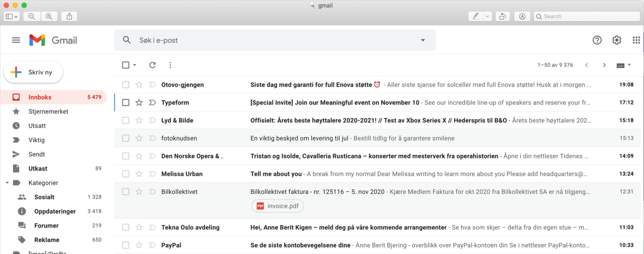Open PayPal 'Se de siste kontobevegelsene dine' email

click(378, 245)
